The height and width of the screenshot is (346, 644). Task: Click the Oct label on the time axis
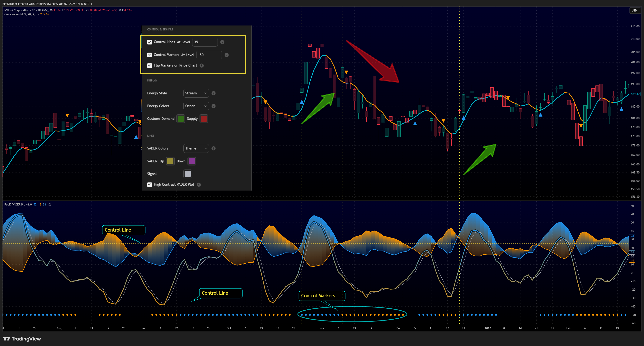coord(229,328)
